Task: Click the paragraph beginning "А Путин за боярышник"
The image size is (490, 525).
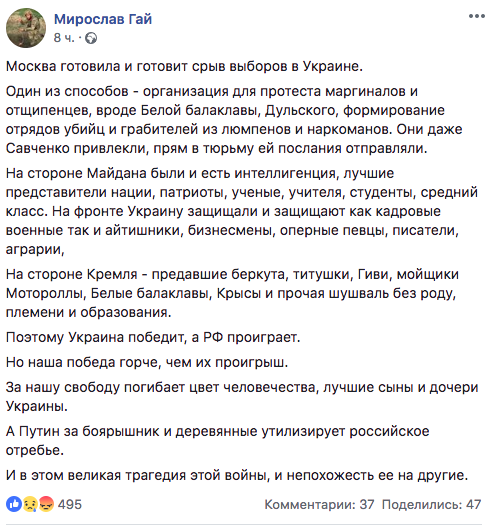Action: 218,441
